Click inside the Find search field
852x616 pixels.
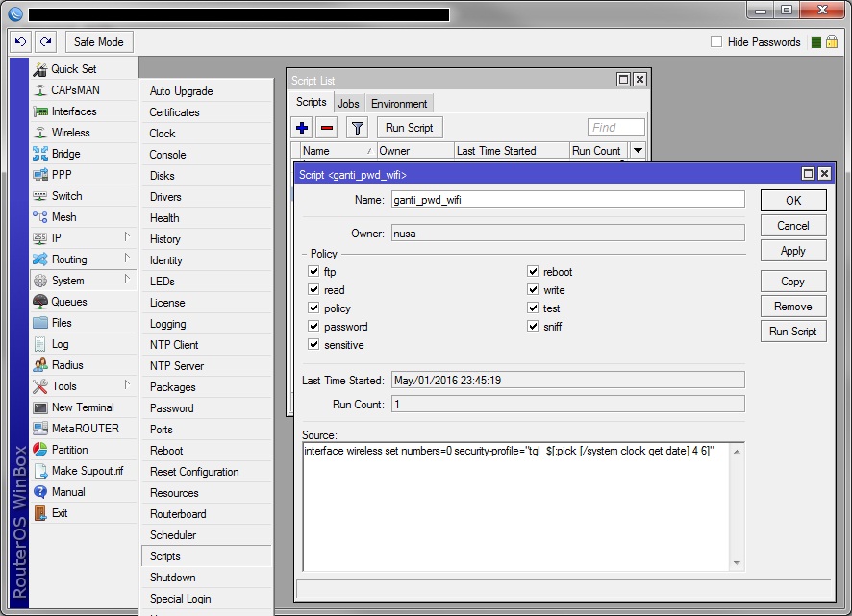pos(615,127)
